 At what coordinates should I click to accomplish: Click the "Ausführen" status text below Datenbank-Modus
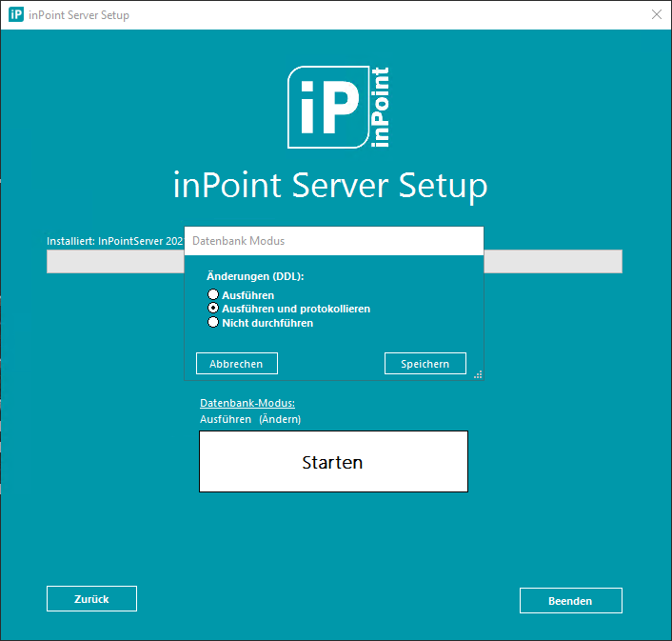pos(226,419)
